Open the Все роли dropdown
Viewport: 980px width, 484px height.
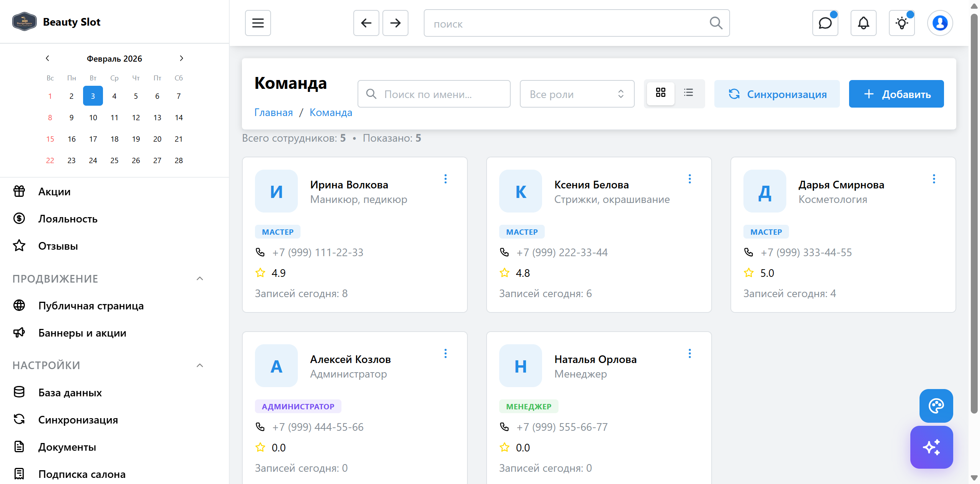(x=577, y=94)
